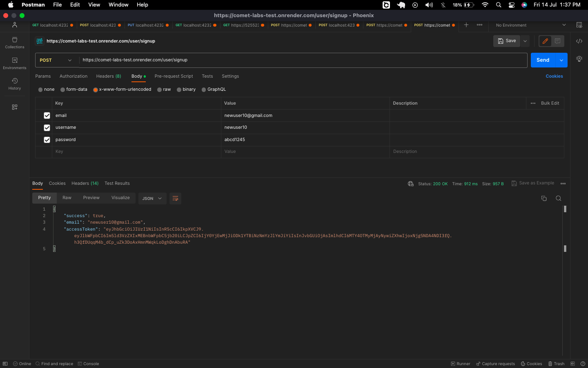Select the raw body type radio
This screenshot has height=368, width=588.
(160, 90)
